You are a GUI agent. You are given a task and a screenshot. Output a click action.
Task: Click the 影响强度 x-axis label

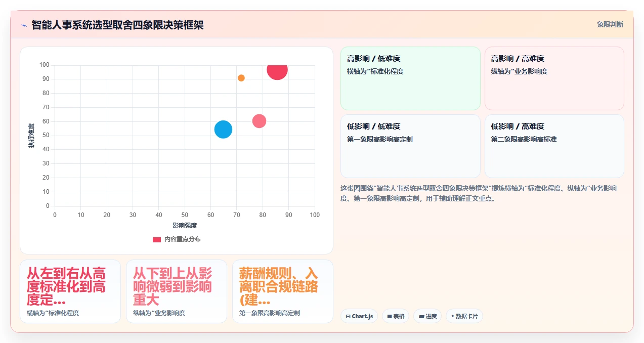click(185, 226)
